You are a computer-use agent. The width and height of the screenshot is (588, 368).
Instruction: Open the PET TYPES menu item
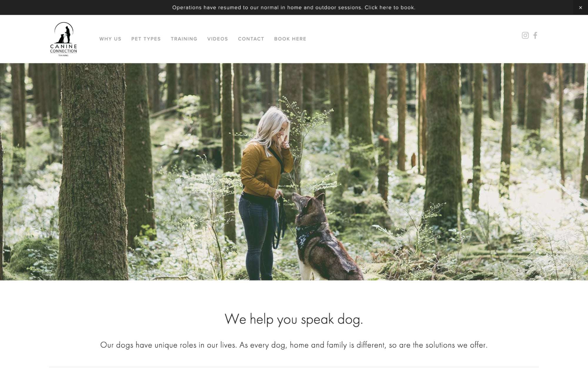(146, 39)
